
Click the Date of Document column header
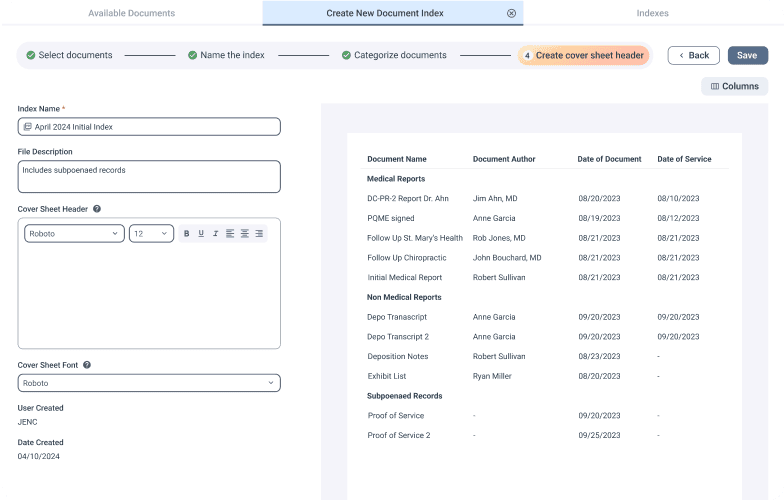click(609, 159)
